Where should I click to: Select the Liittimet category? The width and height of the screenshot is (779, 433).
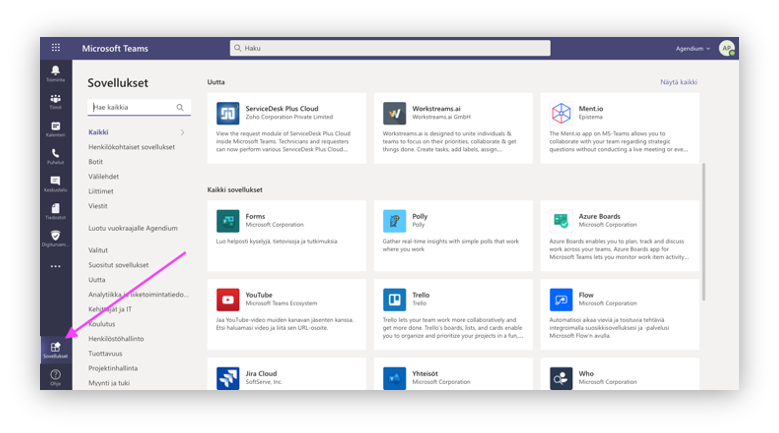click(x=101, y=191)
